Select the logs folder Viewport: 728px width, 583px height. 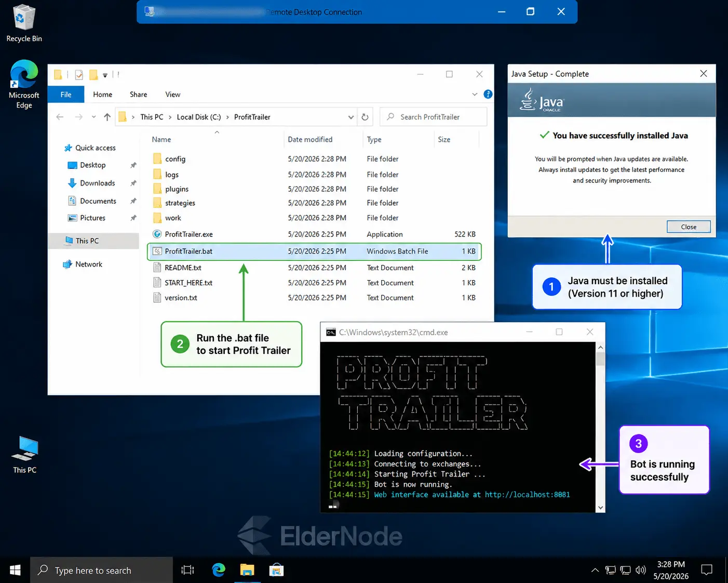172,175
